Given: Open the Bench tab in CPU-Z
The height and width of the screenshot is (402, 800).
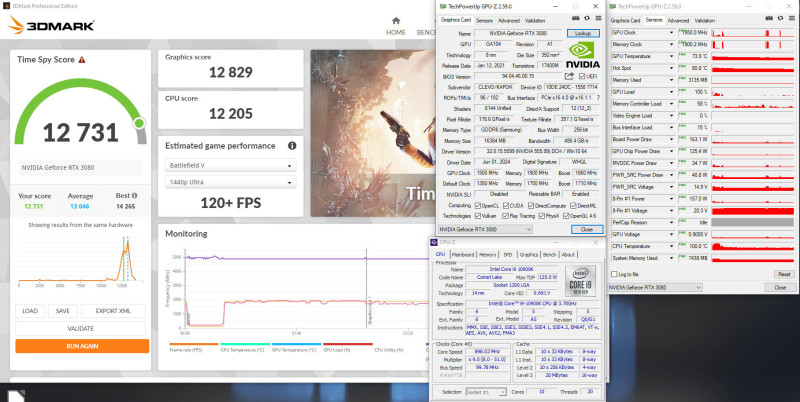Looking at the screenshot, I should point(549,255).
